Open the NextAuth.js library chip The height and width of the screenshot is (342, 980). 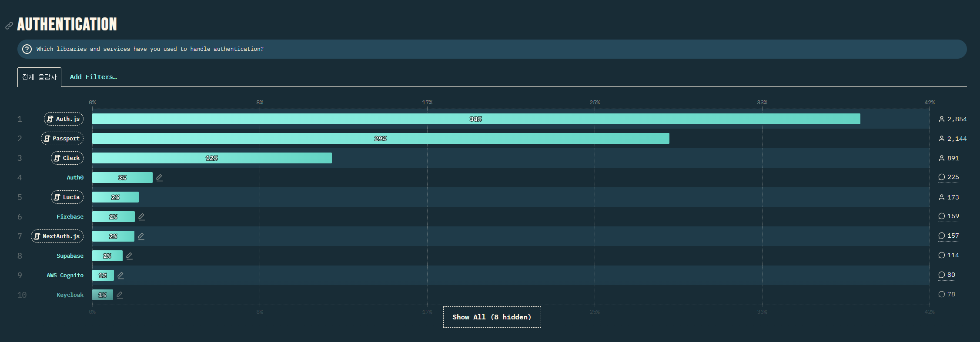pyautogui.click(x=57, y=236)
